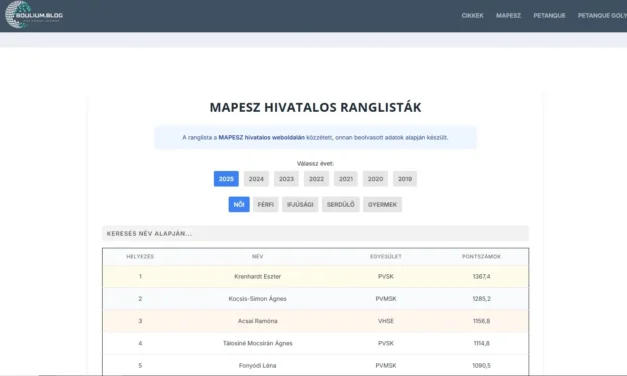This screenshot has width=627, height=376.
Task: Click the HELYEZÉS column header
Action: click(140, 256)
